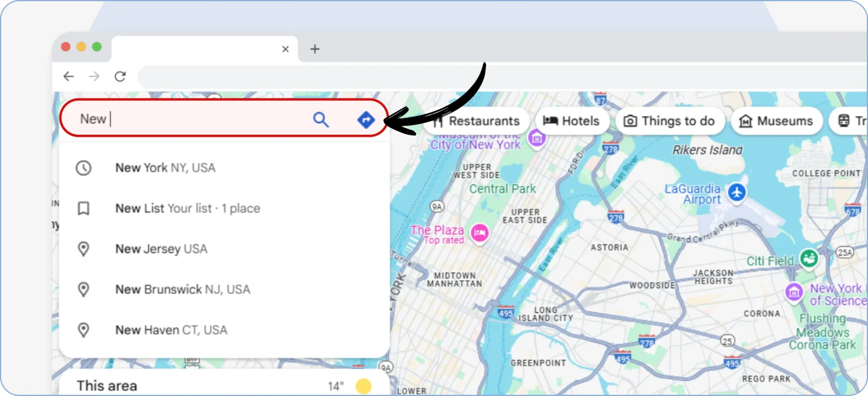868x396 pixels.
Task: Click the magnifying glass search icon
Action: 321,119
